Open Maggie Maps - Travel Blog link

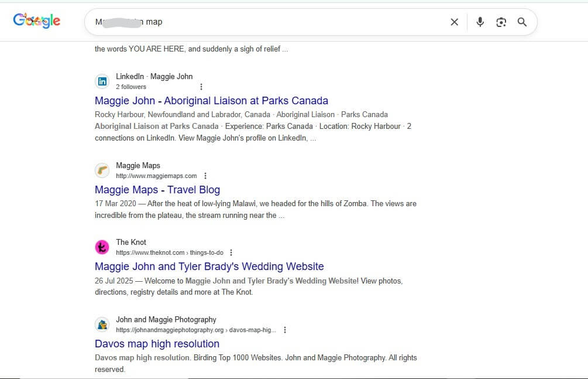tap(157, 190)
